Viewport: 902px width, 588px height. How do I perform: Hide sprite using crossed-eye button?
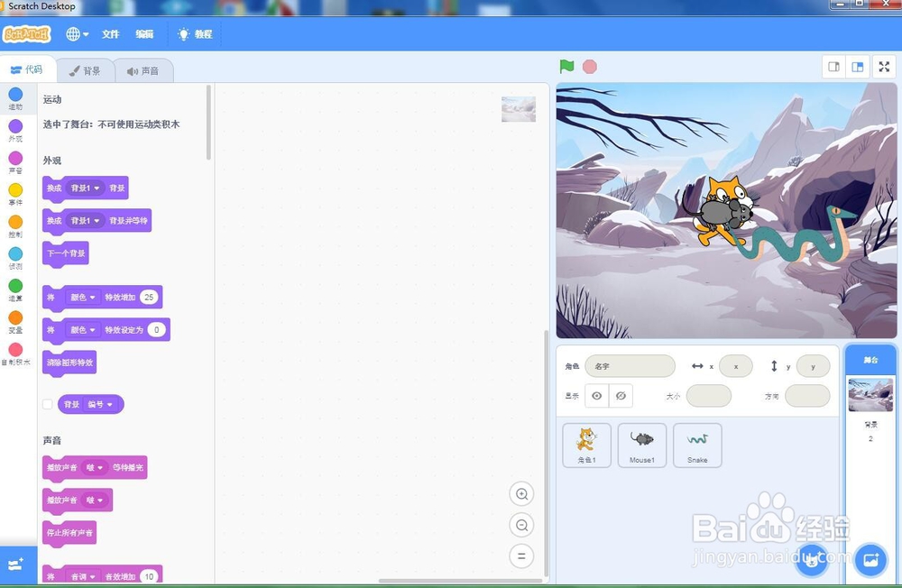click(x=621, y=396)
